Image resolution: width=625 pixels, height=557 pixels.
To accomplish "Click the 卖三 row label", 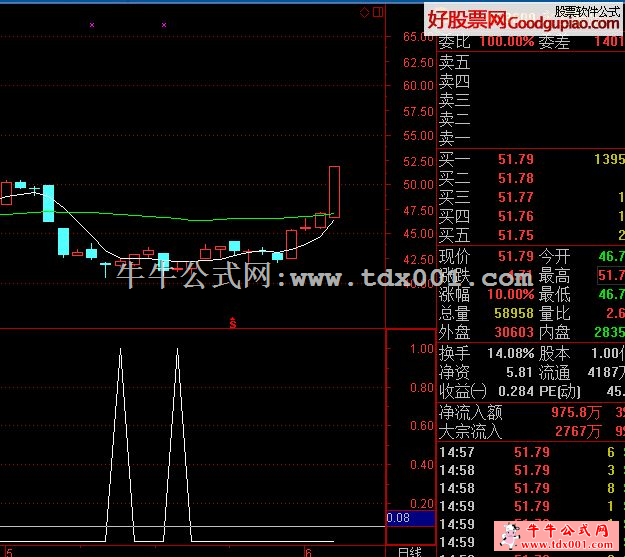I will (454, 100).
